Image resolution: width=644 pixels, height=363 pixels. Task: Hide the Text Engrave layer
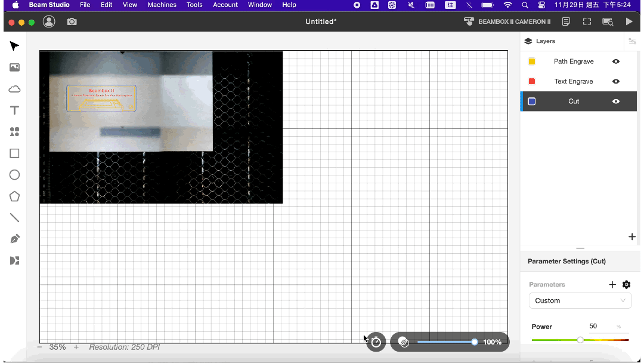pos(616,81)
